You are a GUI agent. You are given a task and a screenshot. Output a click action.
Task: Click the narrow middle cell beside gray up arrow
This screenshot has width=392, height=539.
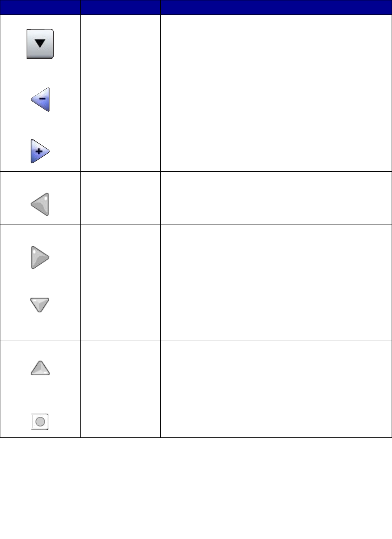[120, 368]
